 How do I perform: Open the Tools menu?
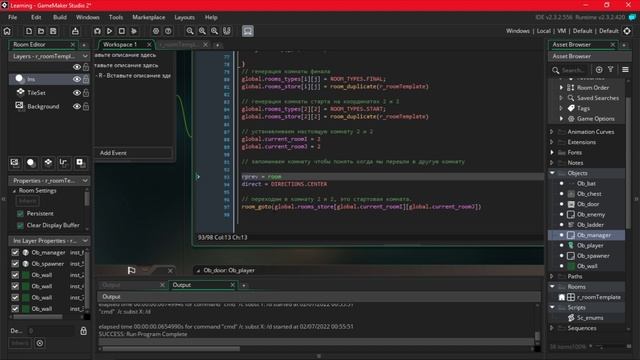(116, 17)
